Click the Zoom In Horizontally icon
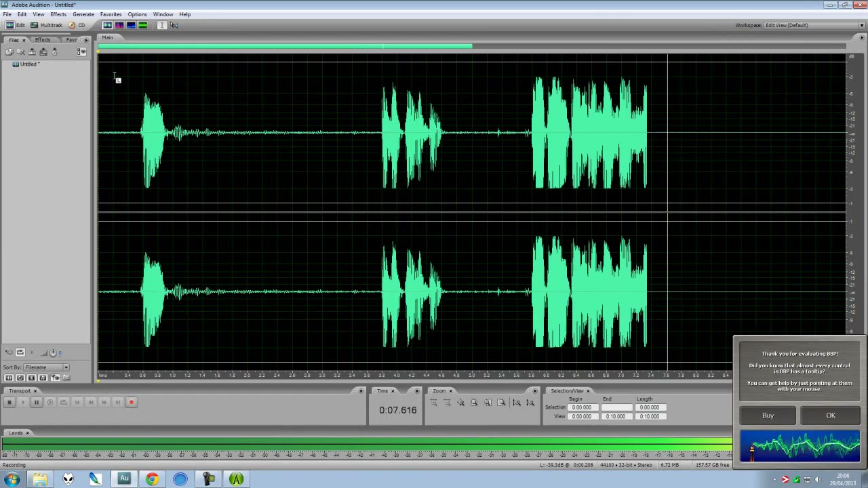Image resolution: width=868 pixels, height=488 pixels. point(434,403)
